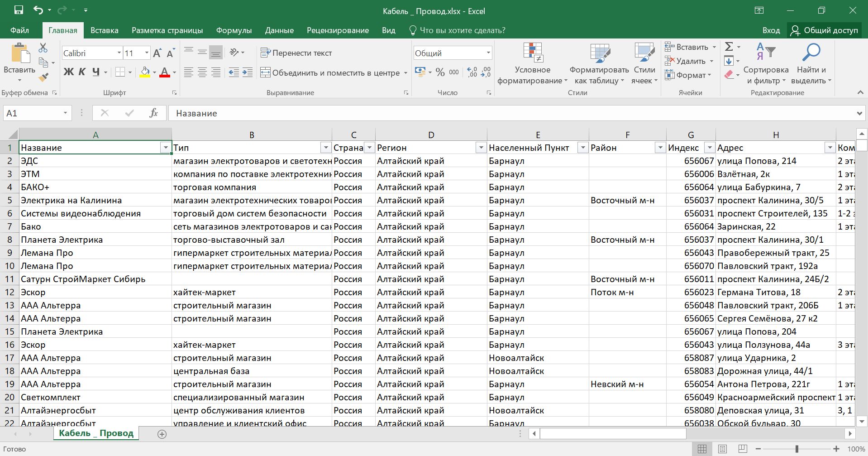Click the Insert Function fx icon
Screen dimensions: 868x456
(x=153, y=113)
